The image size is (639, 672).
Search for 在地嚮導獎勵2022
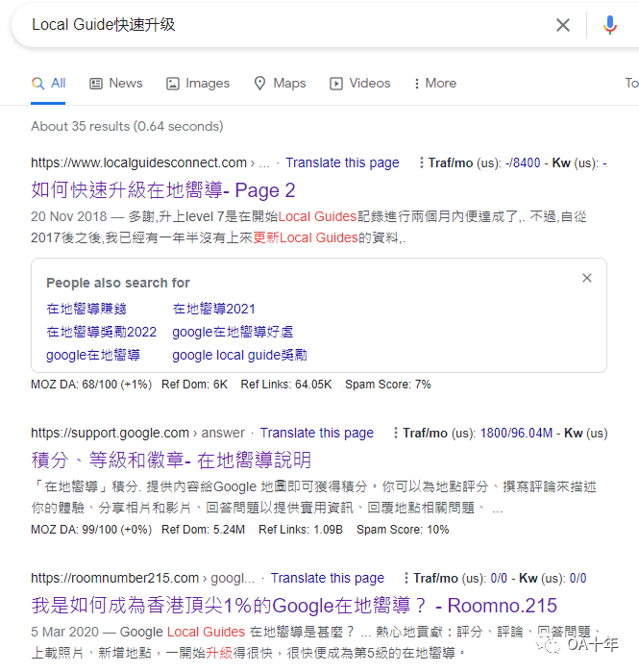click(102, 332)
